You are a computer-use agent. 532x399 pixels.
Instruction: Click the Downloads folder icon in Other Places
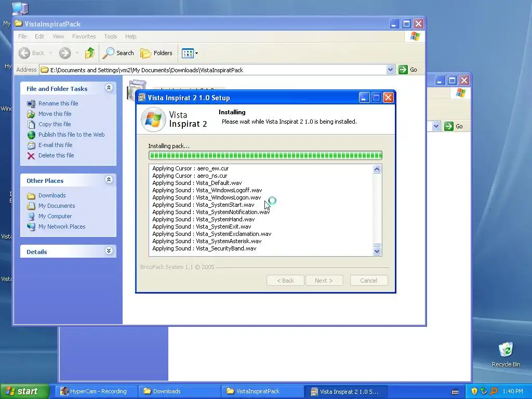31,196
